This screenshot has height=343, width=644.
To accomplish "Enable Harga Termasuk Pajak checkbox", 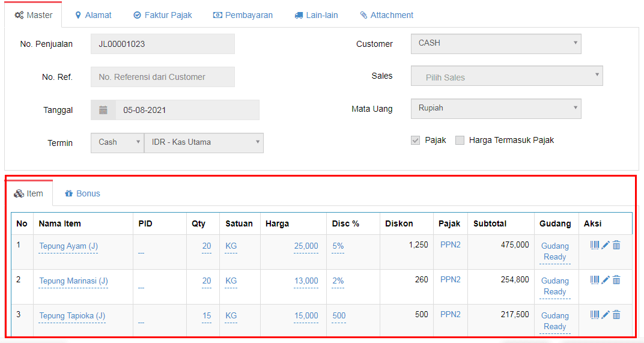I will click(460, 141).
